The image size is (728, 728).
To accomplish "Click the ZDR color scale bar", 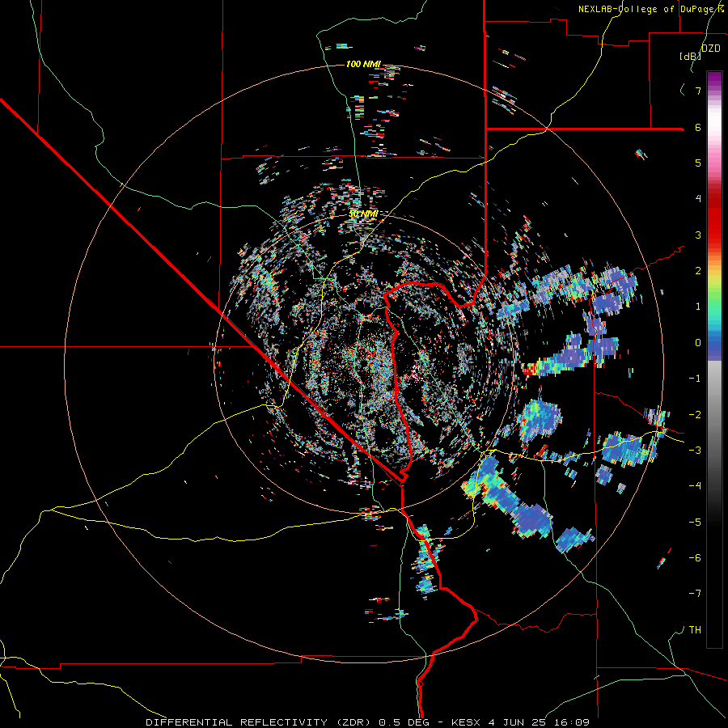I will [x=714, y=359].
